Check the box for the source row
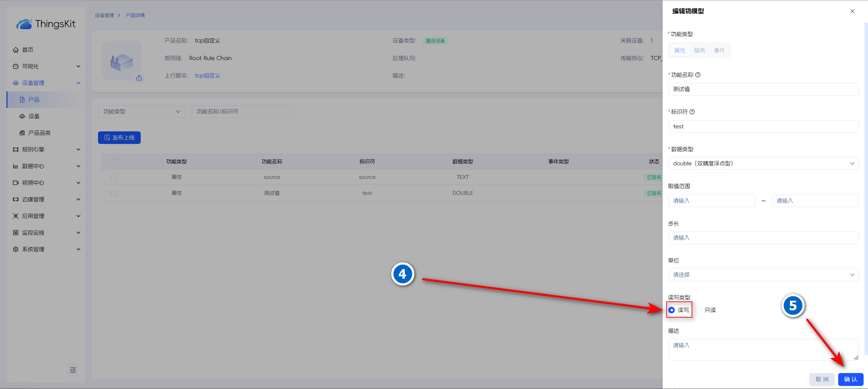The image size is (868, 389). coord(114,177)
